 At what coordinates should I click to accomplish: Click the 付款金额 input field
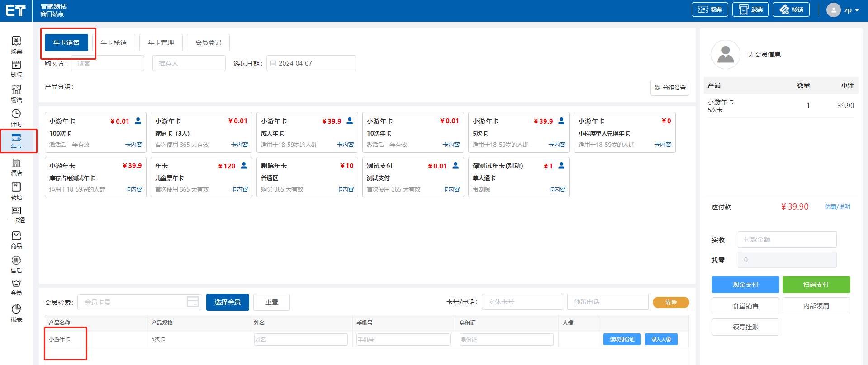tap(787, 239)
